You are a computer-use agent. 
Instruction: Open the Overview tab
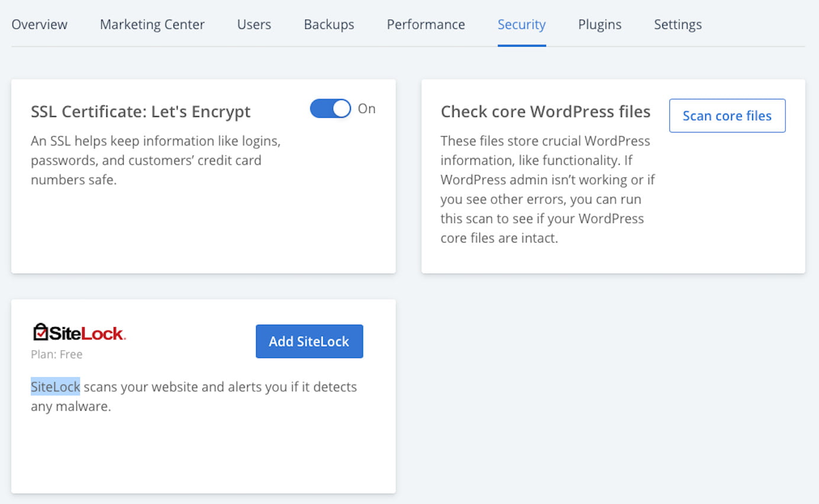40,24
